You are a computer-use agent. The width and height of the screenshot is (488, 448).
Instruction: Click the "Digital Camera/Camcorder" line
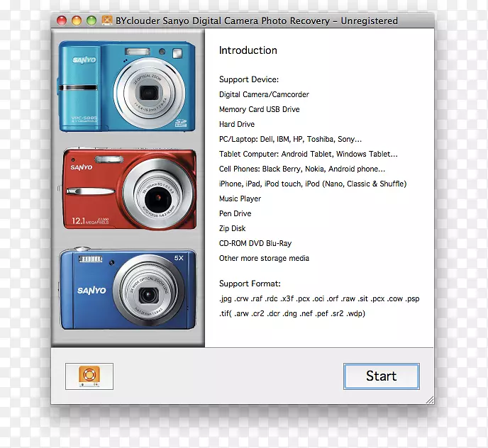click(264, 94)
